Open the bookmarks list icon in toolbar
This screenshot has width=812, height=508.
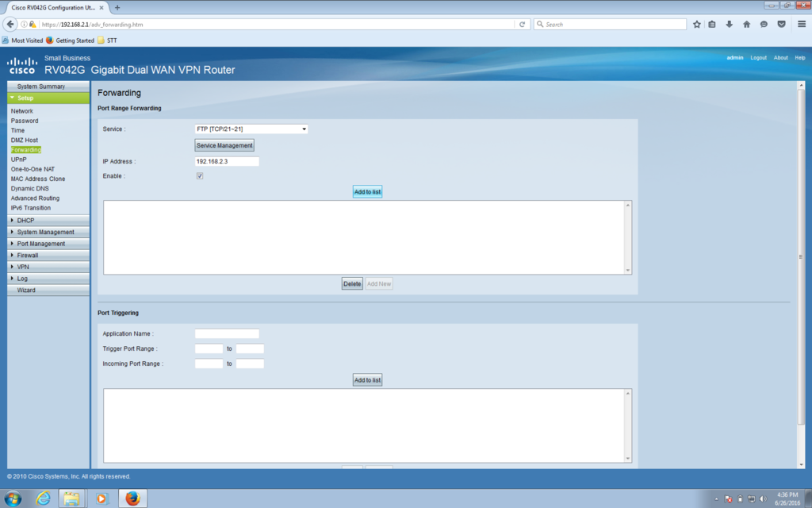tap(712, 25)
